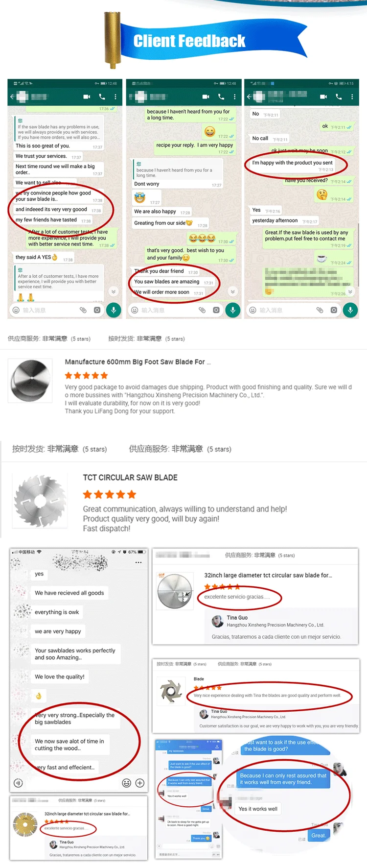Screen dimensions: 367x868
Task: Tap the attachment paperclip in second chat
Action: pos(202,310)
